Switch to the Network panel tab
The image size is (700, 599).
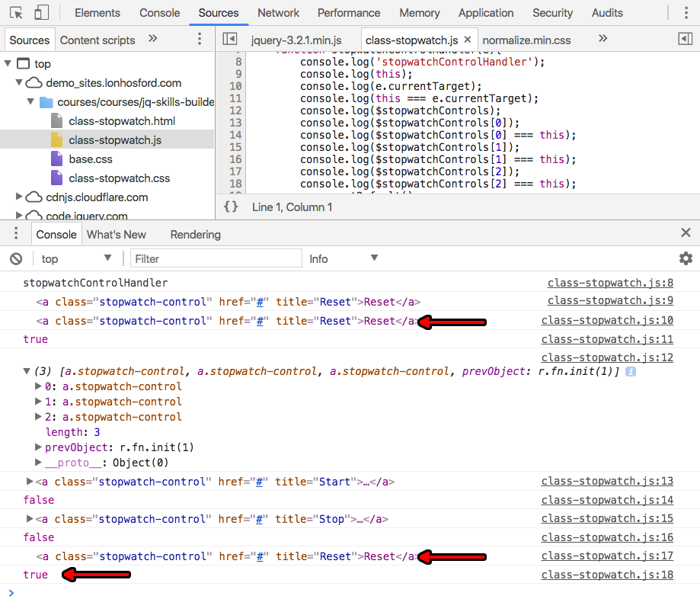(278, 13)
